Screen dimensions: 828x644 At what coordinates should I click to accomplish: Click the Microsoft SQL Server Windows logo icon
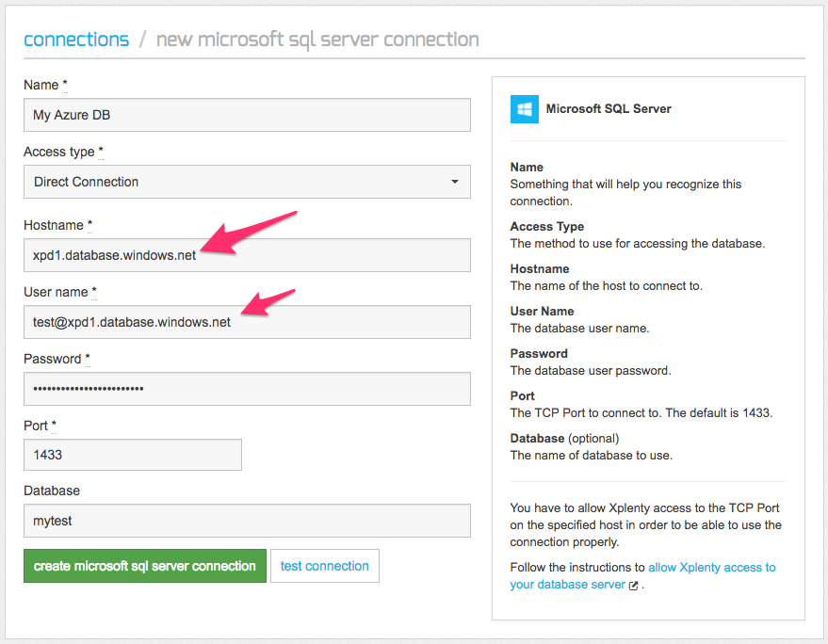[525, 108]
